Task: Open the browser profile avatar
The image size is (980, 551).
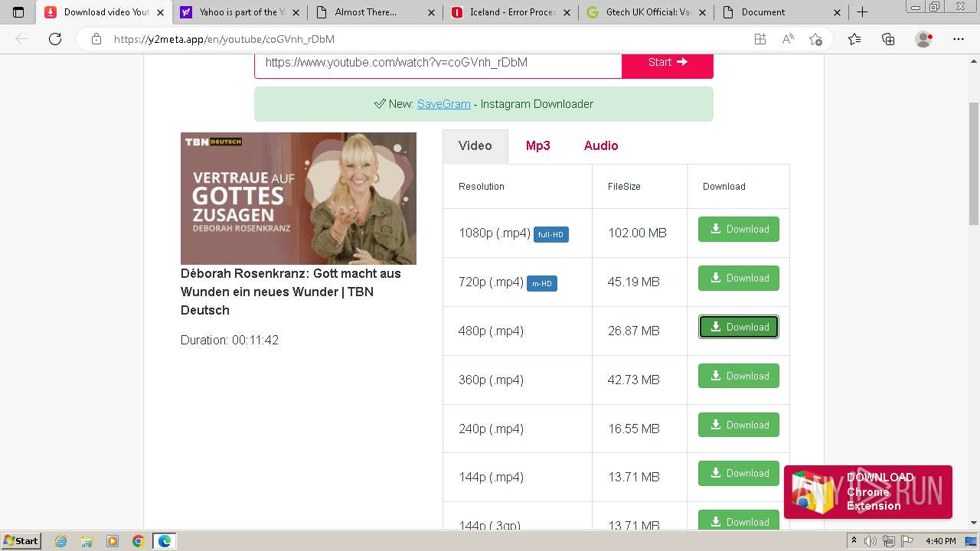Action: click(x=924, y=39)
